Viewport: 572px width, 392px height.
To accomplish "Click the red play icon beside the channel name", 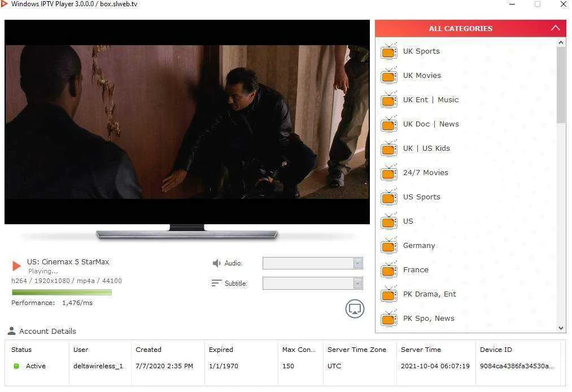I will (x=16, y=265).
